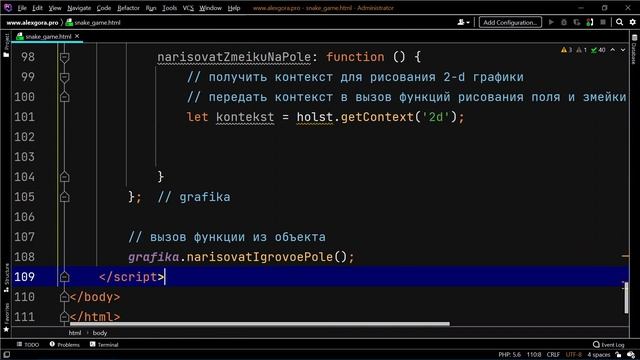Close the snake_game.html tab
Screen dimensions: 640x360
(x=77, y=36)
